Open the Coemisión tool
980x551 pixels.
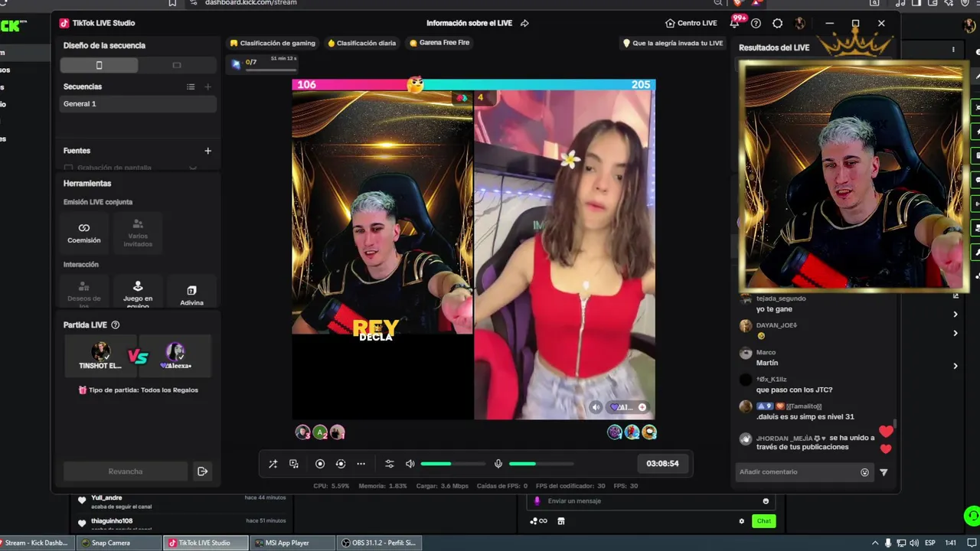point(84,233)
